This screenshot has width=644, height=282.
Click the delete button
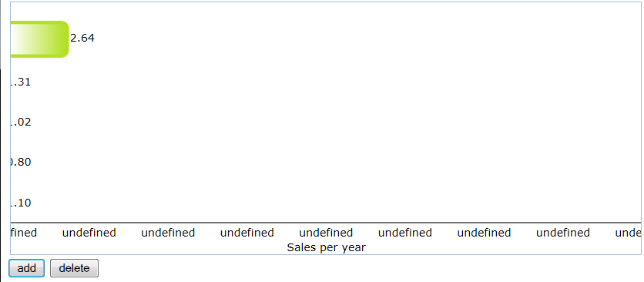(x=74, y=268)
